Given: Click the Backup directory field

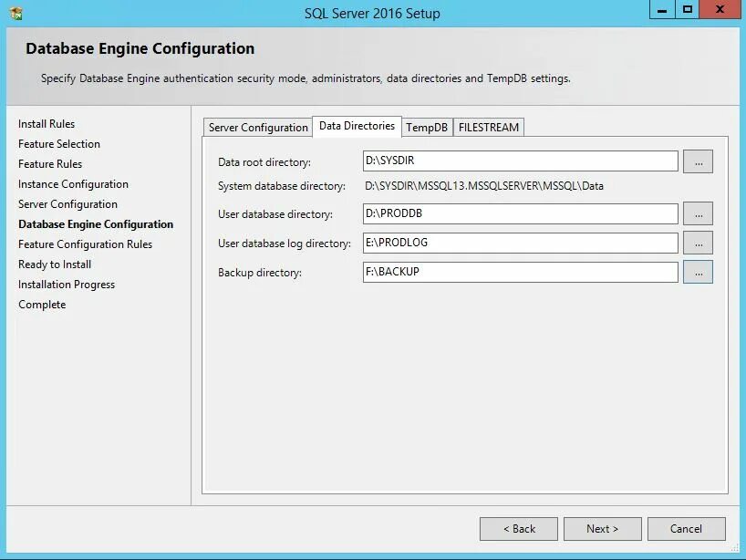Looking at the screenshot, I should pyautogui.click(x=521, y=272).
